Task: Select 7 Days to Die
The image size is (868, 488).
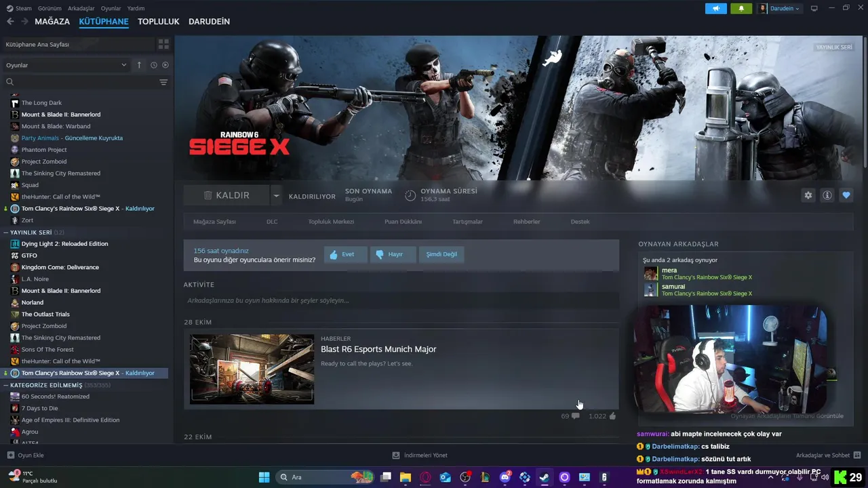Action: tap(39, 408)
